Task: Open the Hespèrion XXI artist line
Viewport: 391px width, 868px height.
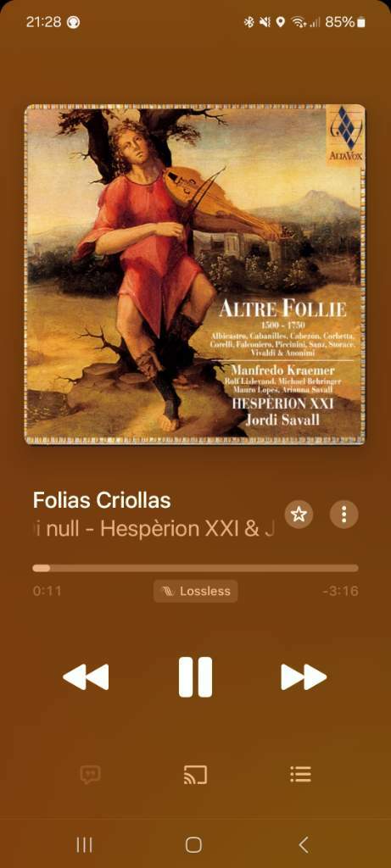Action: point(154,529)
